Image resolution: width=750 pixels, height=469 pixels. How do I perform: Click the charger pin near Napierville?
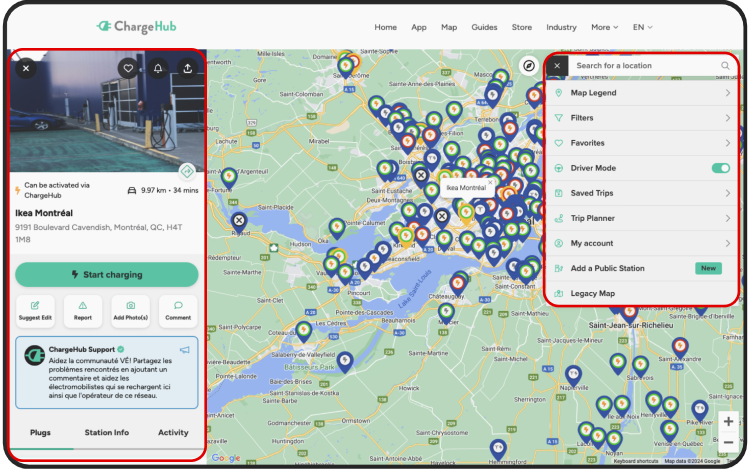[x=573, y=376]
